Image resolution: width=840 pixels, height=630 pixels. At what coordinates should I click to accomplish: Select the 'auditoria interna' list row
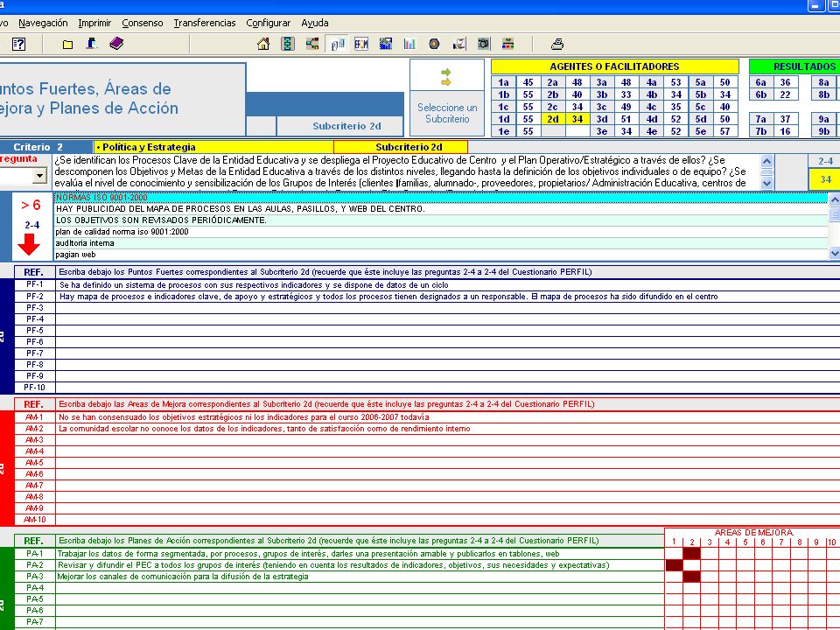point(441,243)
